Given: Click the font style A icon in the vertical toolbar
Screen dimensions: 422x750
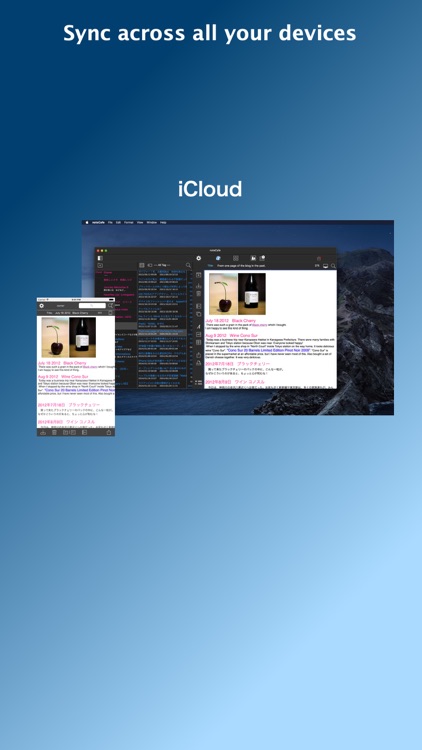Looking at the screenshot, I should click(x=199, y=326).
